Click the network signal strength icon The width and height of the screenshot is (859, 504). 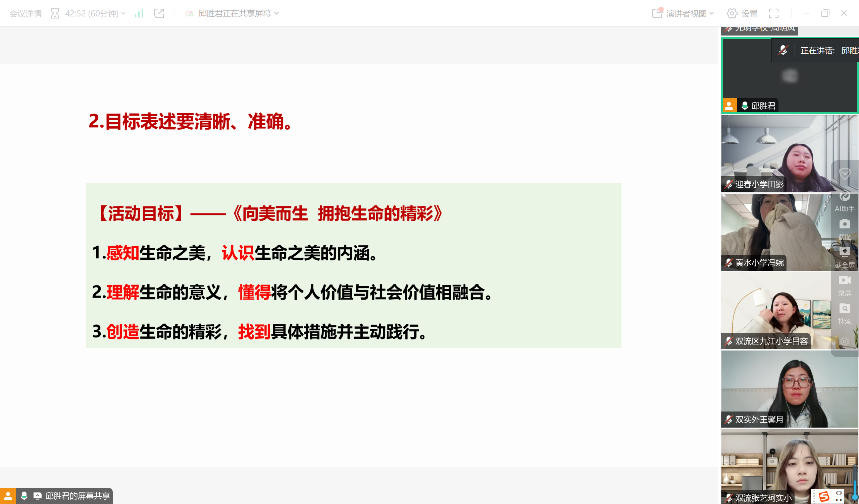click(139, 13)
